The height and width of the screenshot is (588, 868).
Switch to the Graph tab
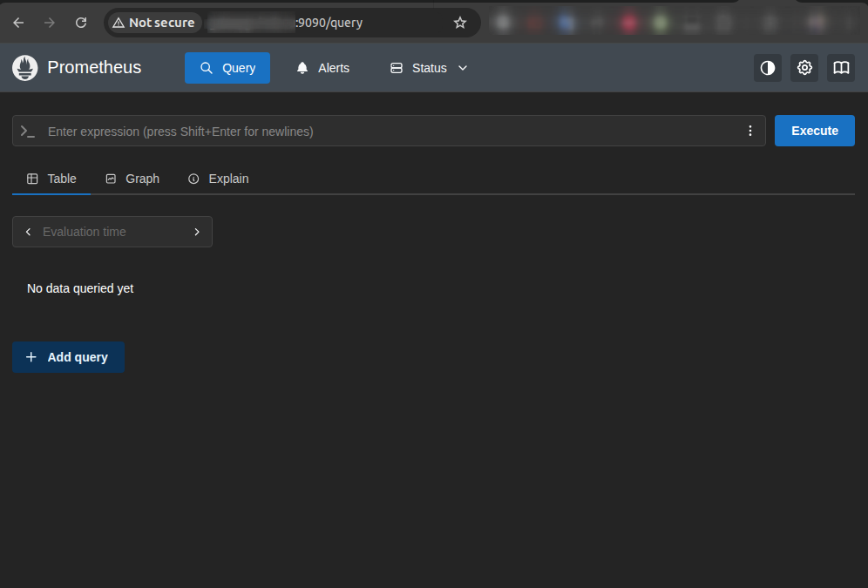click(132, 179)
